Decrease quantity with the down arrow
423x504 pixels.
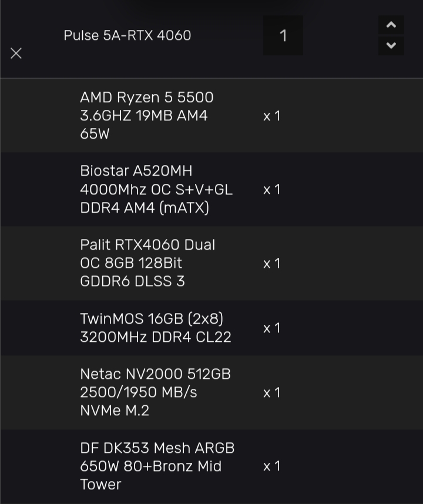391,45
